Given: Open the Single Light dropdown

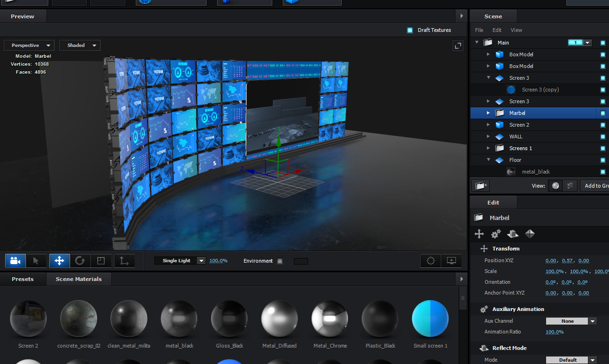Looking at the screenshot, I should click(180, 261).
